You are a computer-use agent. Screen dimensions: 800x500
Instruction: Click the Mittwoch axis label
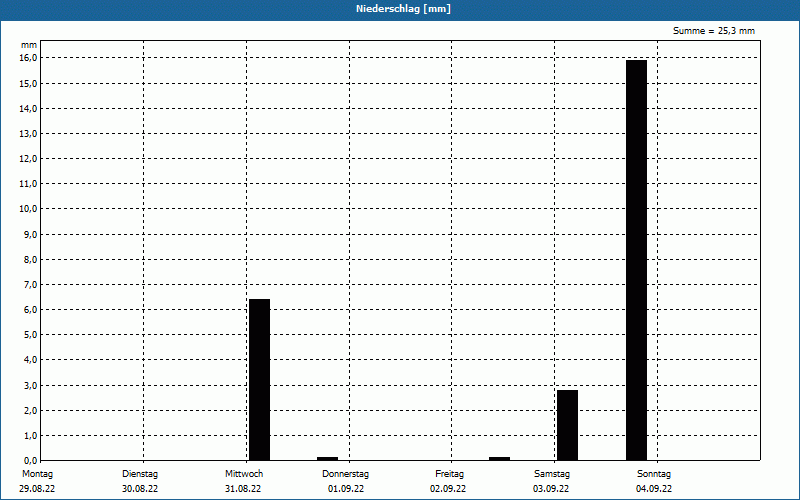coord(244,474)
